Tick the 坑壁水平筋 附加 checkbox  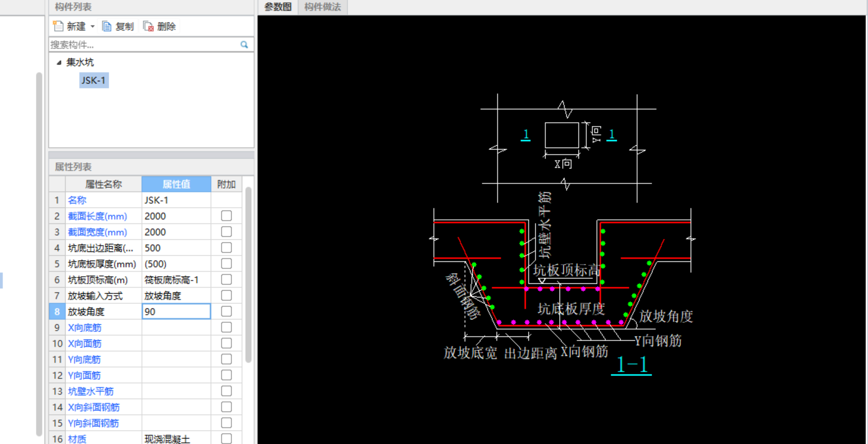pos(226,391)
